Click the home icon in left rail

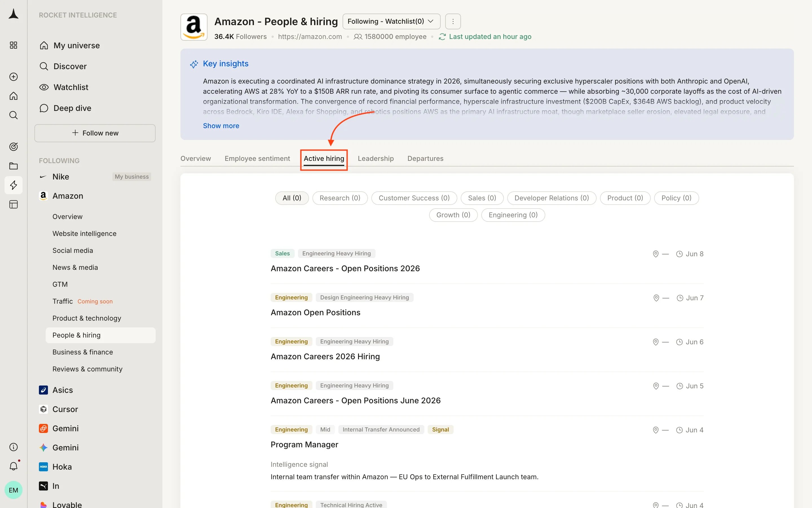(x=14, y=96)
